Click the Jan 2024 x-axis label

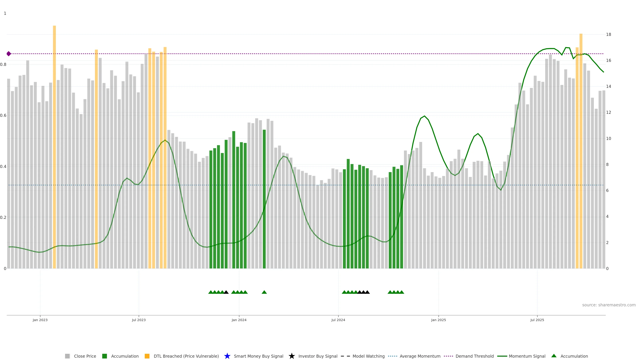click(239, 320)
